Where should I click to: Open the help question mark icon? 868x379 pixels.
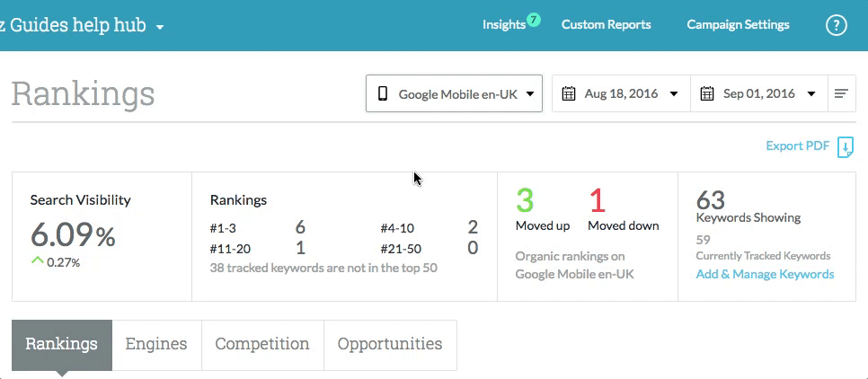click(x=837, y=25)
